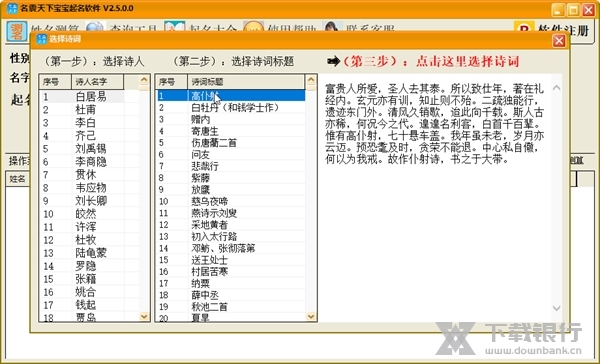The height and width of the screenshot is (364, 600).
Task: Close the 选择诗词 dialog
Action: tap(559, 40)
